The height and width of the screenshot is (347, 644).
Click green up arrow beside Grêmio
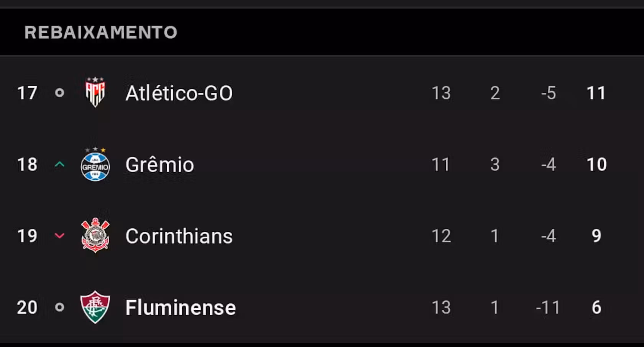[59, 165]
